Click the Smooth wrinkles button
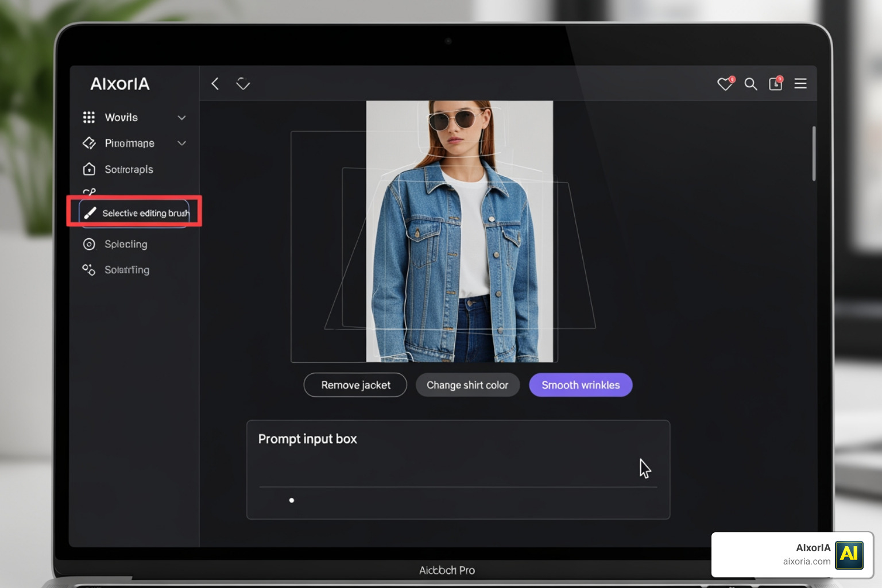 [581, 385]
